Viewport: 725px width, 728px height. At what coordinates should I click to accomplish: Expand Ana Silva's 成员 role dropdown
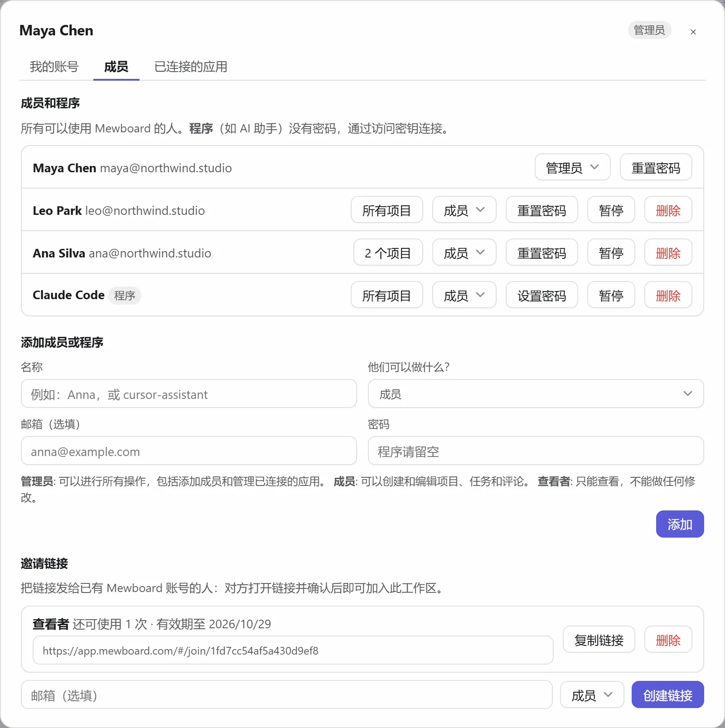click(464, 252)
